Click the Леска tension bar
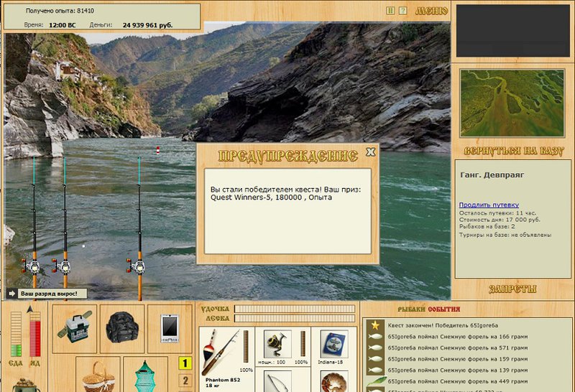The width and height of the screenshot is (575, 392). point(295,318)
